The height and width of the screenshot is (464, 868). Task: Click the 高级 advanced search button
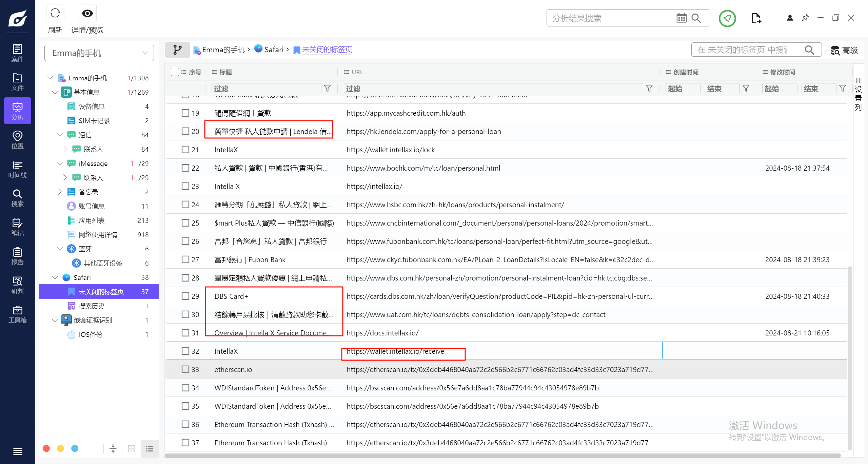[844, 50]
